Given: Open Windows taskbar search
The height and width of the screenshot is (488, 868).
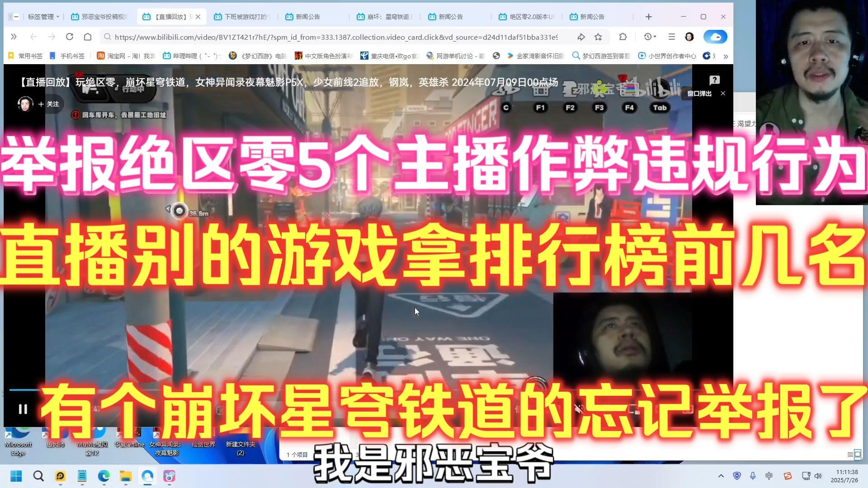Looking at the screenshot, I should 38,476.
